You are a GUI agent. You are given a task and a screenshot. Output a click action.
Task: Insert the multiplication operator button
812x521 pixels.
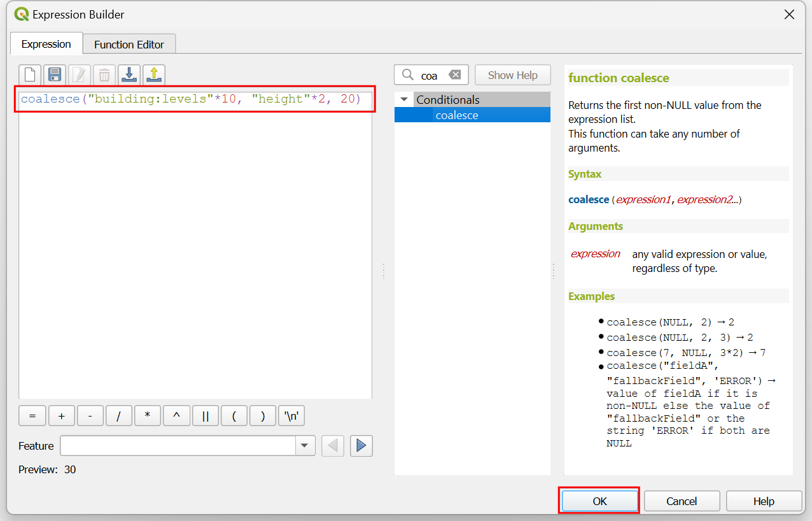click(148, 416)
